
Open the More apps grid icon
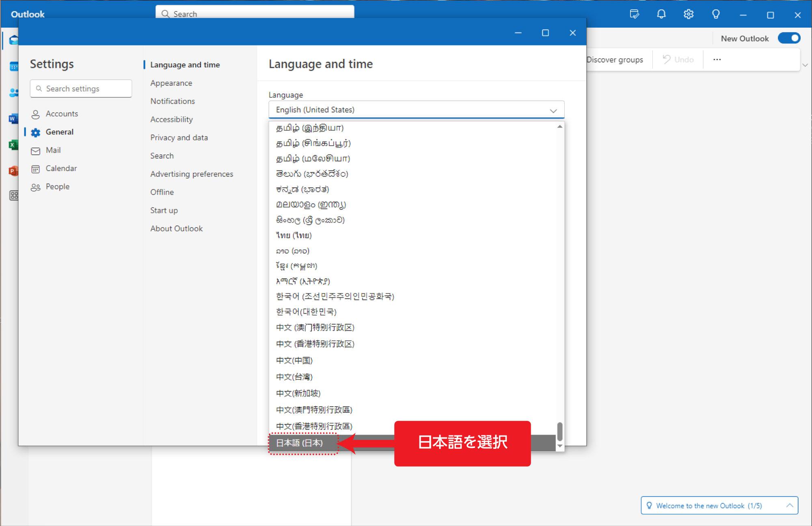tap(14, 196)
